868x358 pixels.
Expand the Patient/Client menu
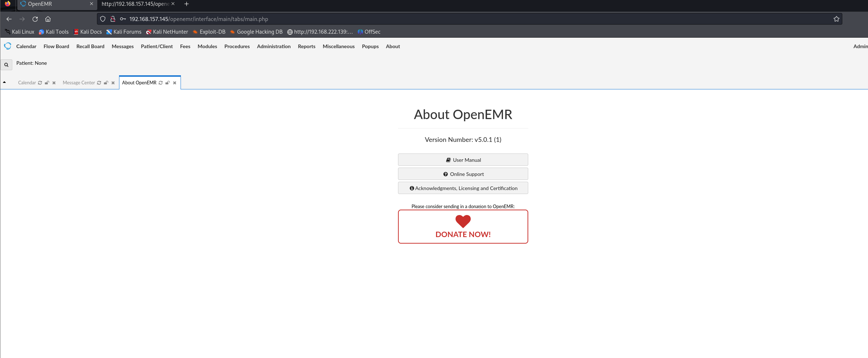(157, 46)
